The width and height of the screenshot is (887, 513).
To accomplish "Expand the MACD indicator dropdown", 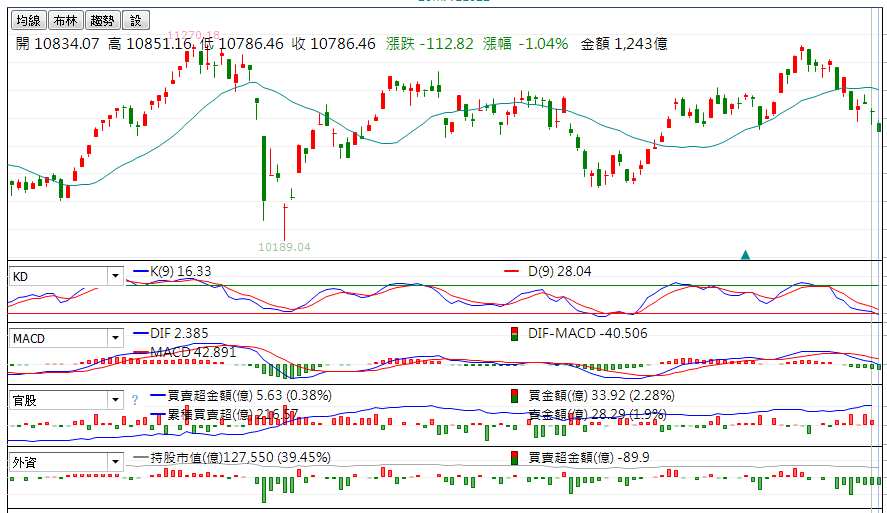I will 114,339.
